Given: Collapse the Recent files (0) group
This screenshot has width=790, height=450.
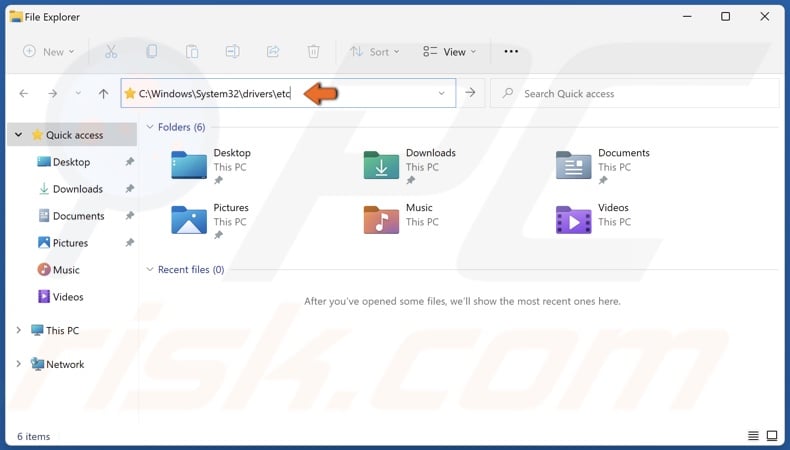Looking at the screenshot, I should pyautogui.click(x=150, y=270).
